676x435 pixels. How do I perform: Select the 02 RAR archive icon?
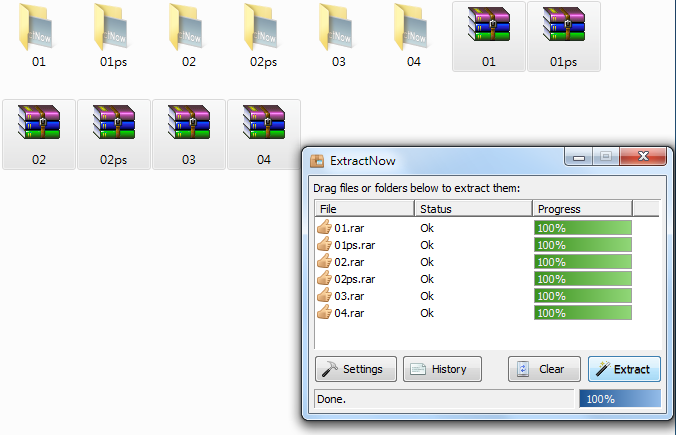pyautogui.click(x=39, y=122)
